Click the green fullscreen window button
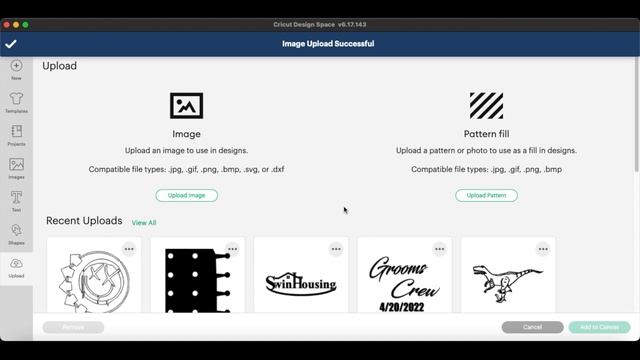 (x=25, y=25)
